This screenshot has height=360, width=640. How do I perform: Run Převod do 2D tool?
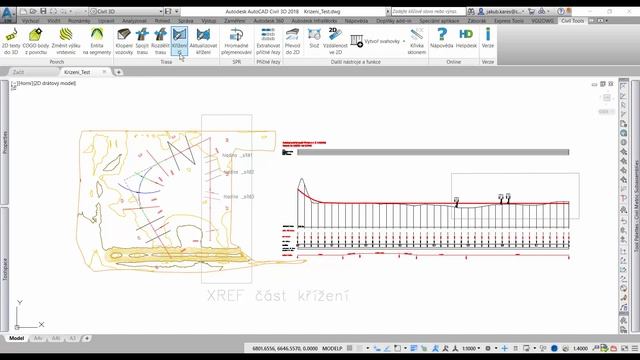pos(292,41)
